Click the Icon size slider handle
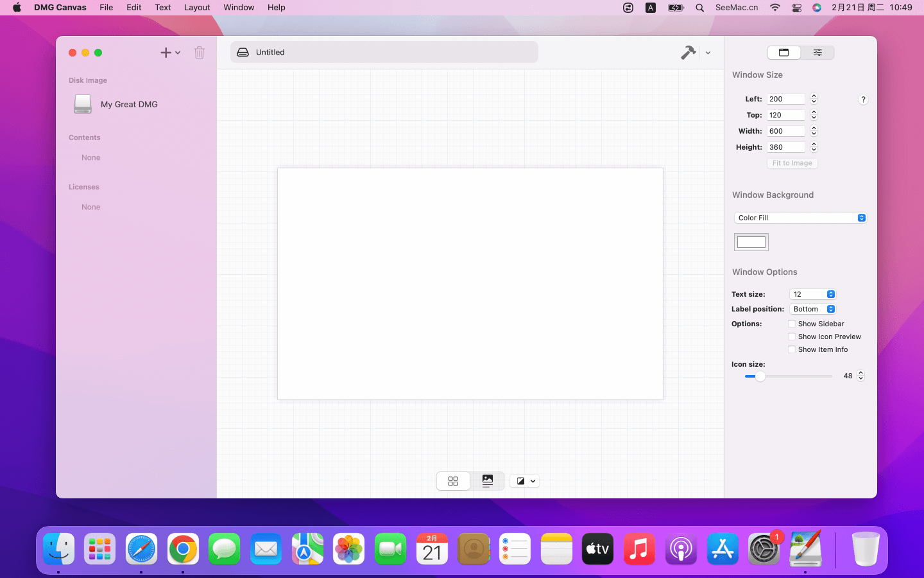 (760, 376)
